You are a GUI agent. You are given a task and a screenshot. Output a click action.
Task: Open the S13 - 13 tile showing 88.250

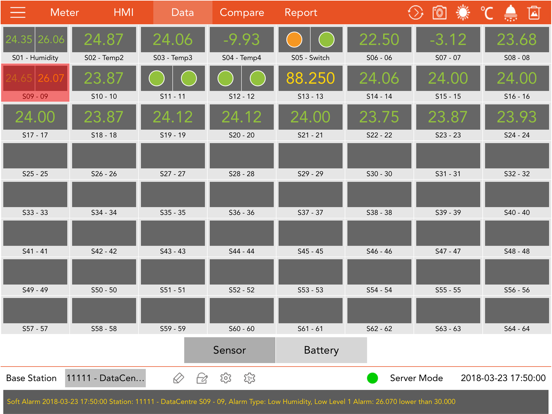(x=310, y=83)
